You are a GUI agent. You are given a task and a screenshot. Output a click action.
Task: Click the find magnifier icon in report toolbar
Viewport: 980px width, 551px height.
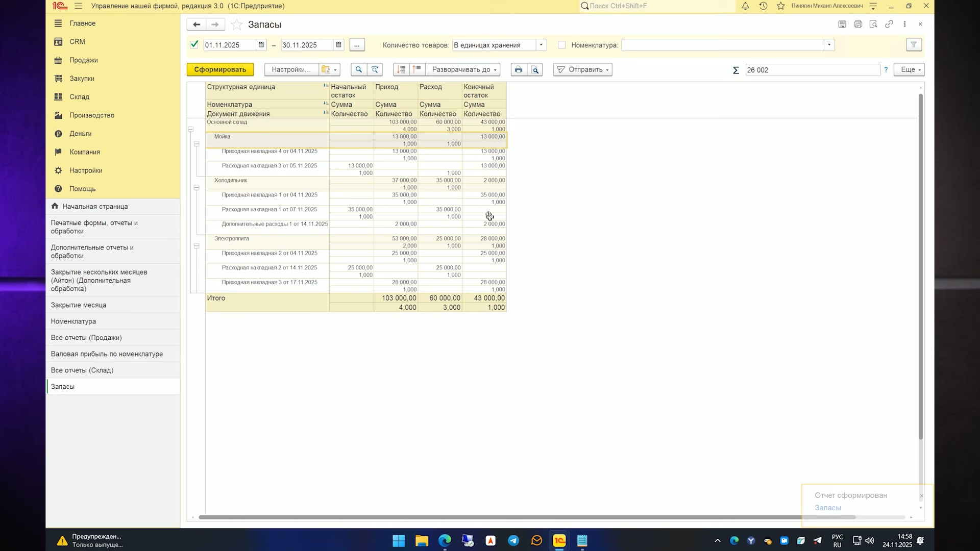(359, 70)
